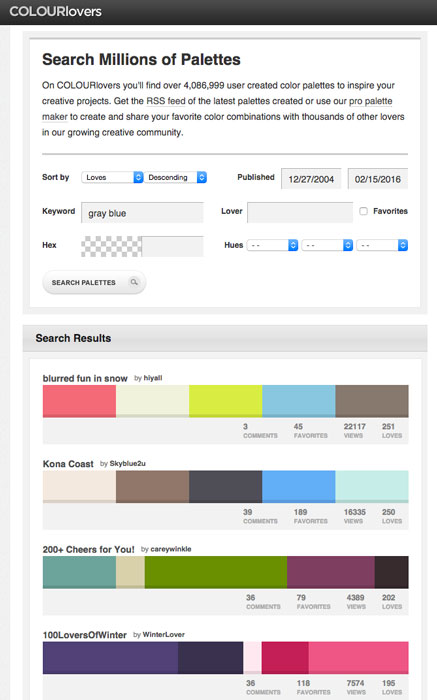Open the blurred fun in snow palette
437x700 pixels.
(x=85, y=378)
